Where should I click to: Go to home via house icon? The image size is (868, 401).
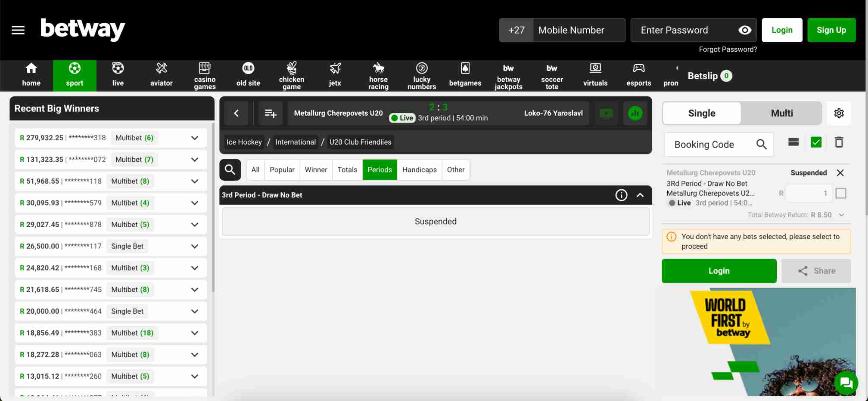tap(31, 75)
